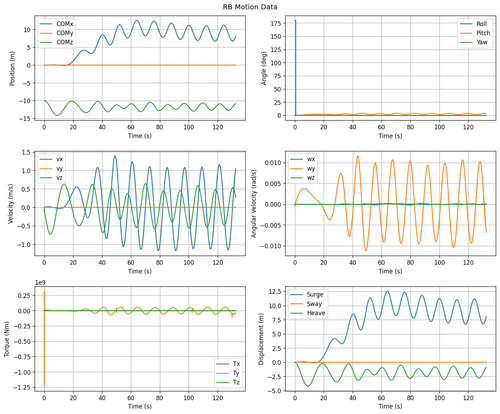Click the 'RB Motion Data' figure title
The width and height of the screenshot is (500, 414).
(250, 7)
